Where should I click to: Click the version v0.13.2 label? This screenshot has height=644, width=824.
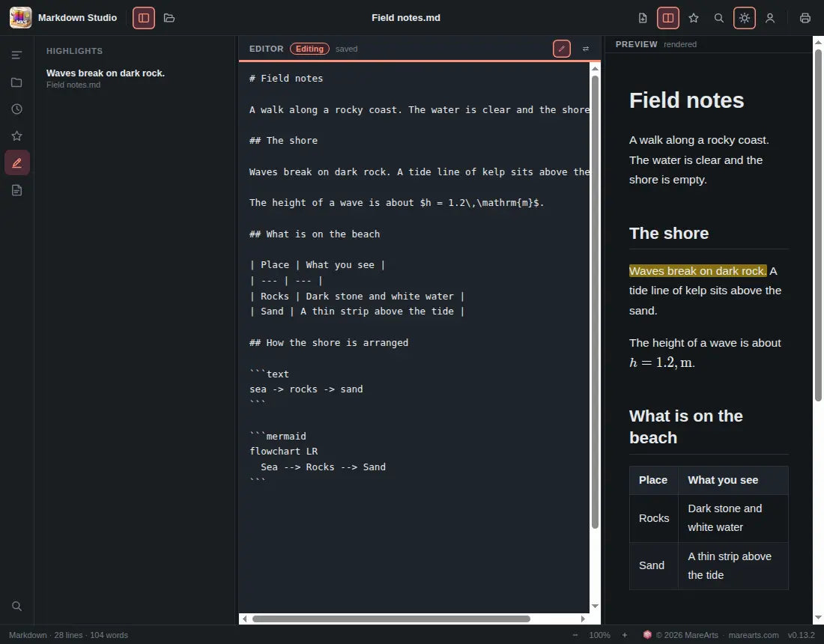coord(801,635)
